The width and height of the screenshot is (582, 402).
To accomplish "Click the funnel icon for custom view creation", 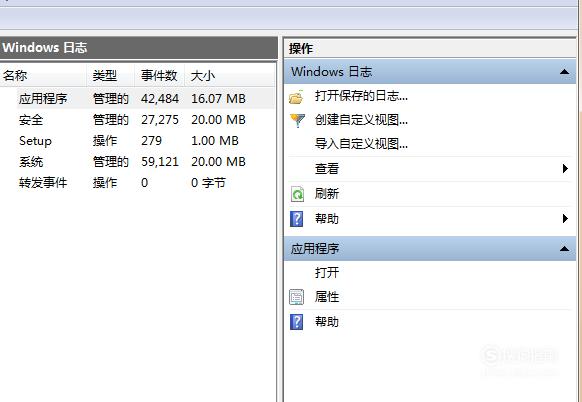I will pos(297,121).
